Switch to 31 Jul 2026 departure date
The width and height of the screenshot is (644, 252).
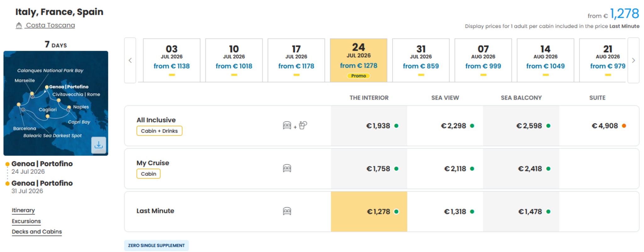click(421, 60)
